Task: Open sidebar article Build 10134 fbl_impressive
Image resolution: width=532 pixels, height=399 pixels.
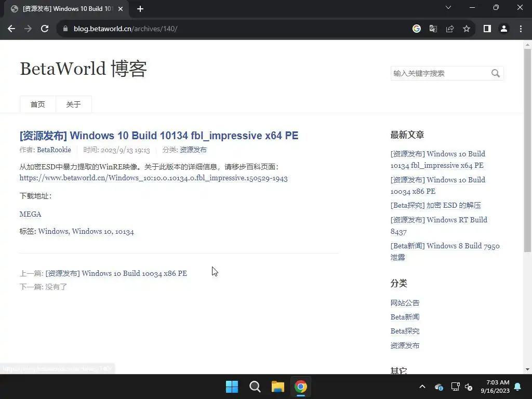Action: (437, 159)
